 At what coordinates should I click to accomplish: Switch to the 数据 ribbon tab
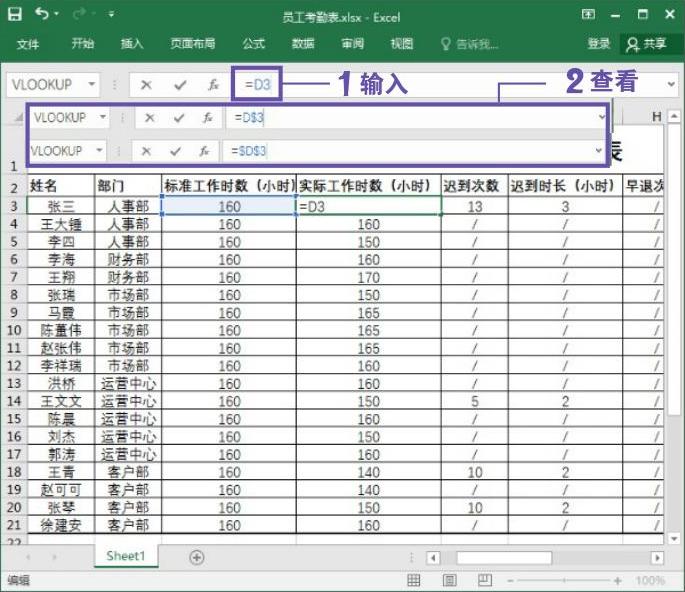click(303, 44)
